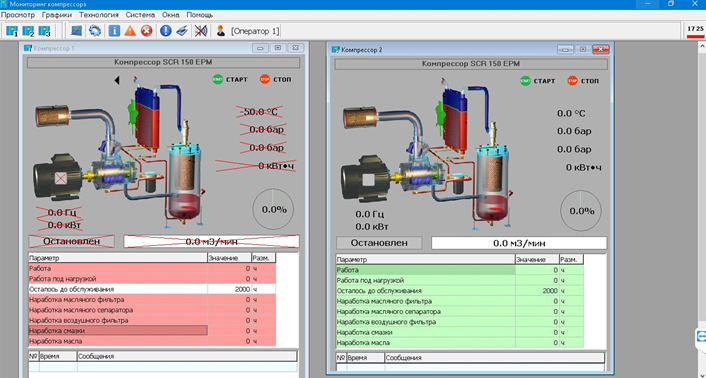The width and height of the screenshot is (706, 378).
Task: Click the black left arrow in Компрессор 1
Action: (x=117, y=80)
